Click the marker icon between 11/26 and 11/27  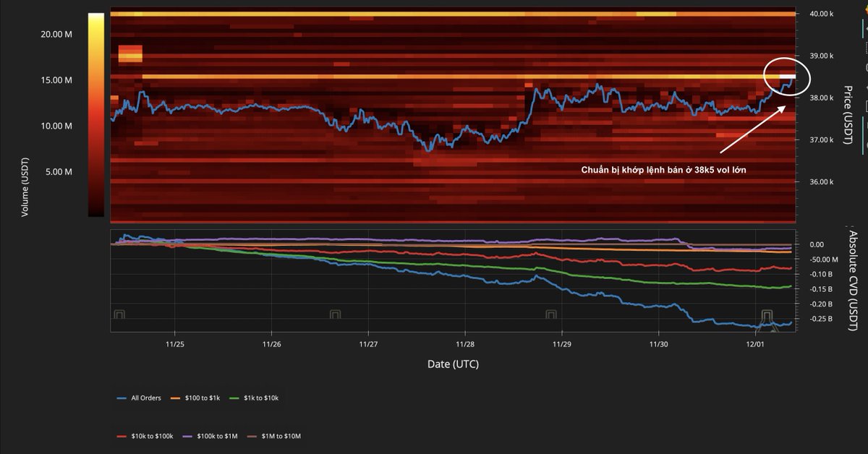tap(336, 314)
